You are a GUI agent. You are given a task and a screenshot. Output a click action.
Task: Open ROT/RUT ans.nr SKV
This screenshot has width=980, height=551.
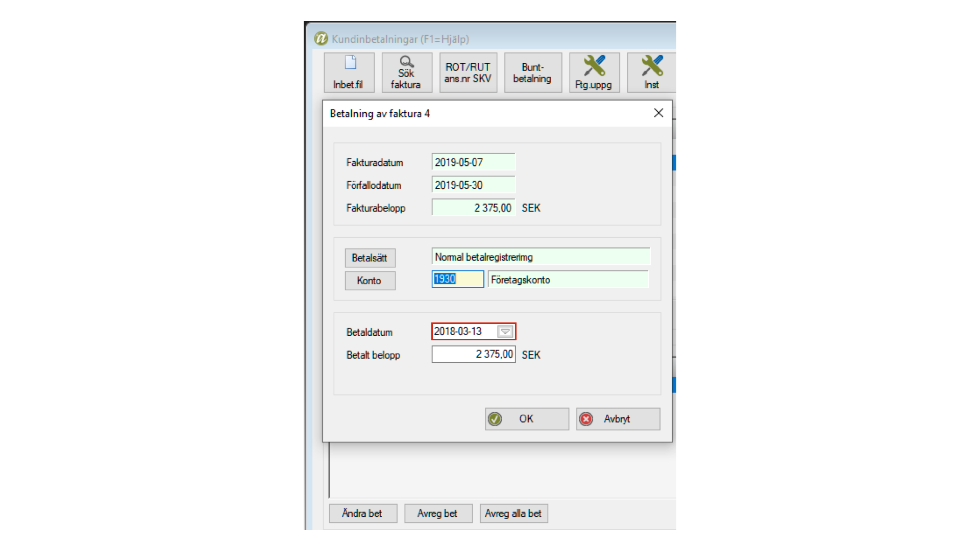(468, 72)
